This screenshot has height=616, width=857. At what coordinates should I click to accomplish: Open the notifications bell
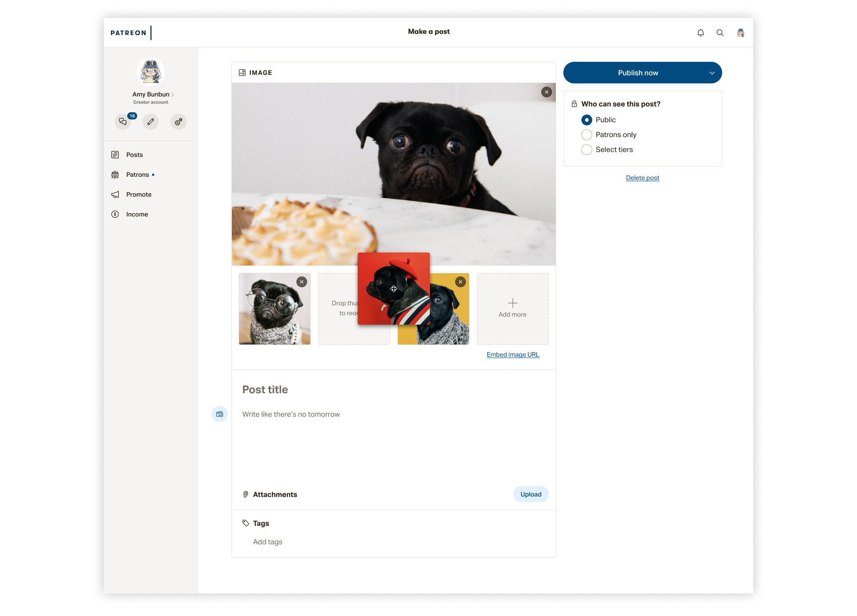pyautogui.click(x=700, y=32)
